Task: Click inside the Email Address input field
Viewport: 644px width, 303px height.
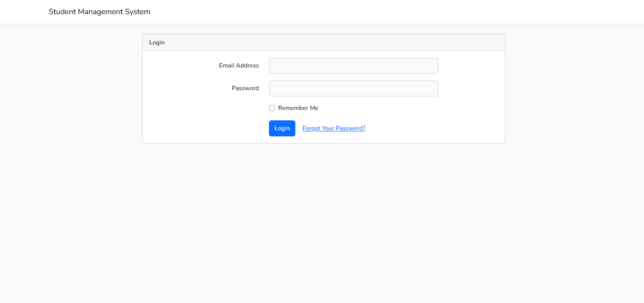Action: coord(353,66)
